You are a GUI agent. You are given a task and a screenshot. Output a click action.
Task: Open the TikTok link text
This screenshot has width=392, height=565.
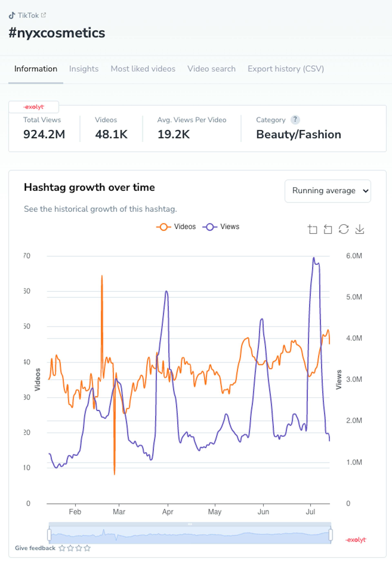[x=28, y=16]
